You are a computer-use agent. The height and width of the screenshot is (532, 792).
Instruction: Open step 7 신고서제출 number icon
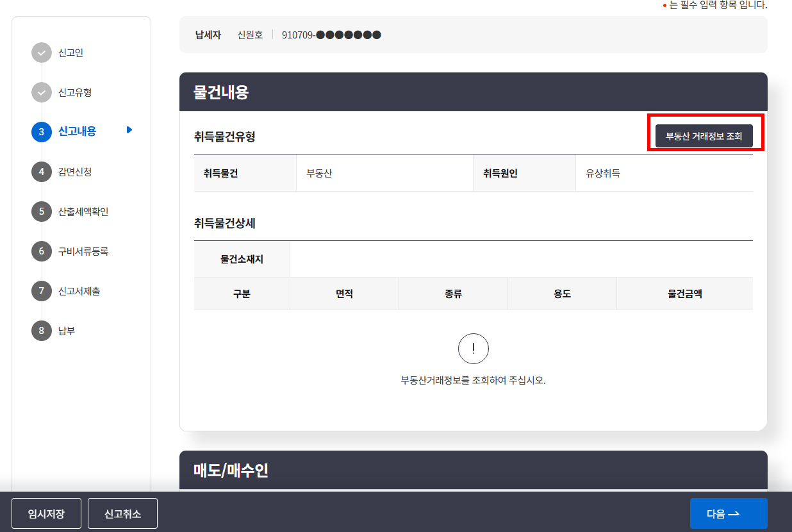[x=42, y=291]
